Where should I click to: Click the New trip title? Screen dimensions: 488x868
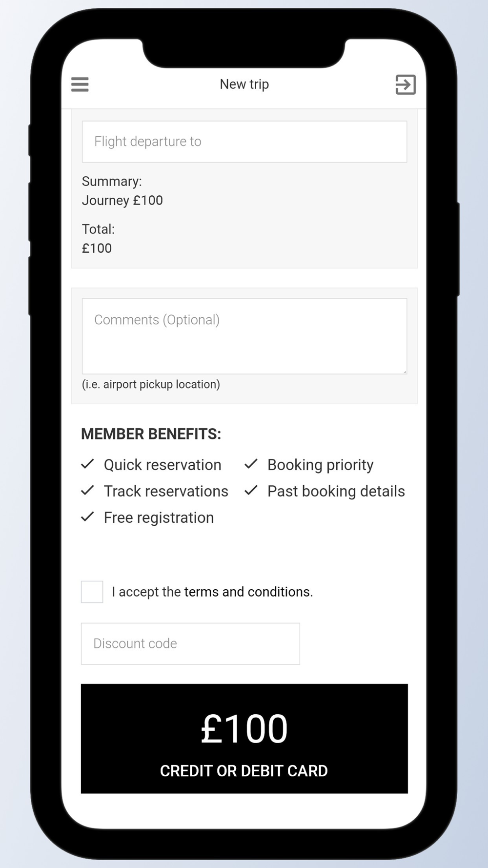244,84
